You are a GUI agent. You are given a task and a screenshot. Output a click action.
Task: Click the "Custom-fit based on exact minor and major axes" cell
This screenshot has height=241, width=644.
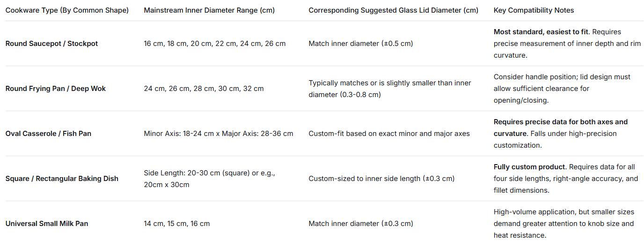click(x=389, y=134)
